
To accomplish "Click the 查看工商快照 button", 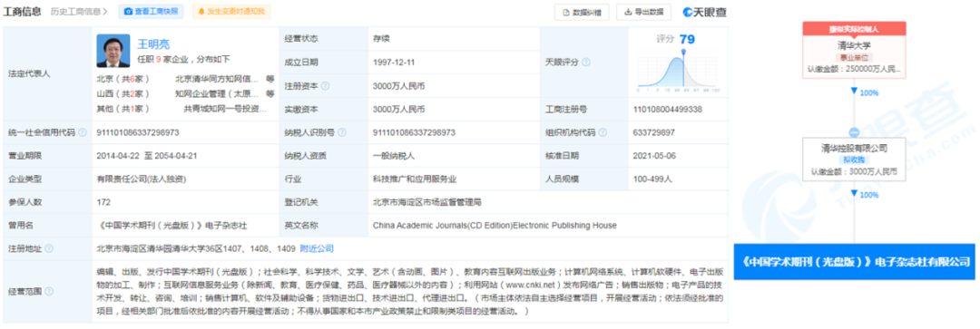I will pos(151,11).
